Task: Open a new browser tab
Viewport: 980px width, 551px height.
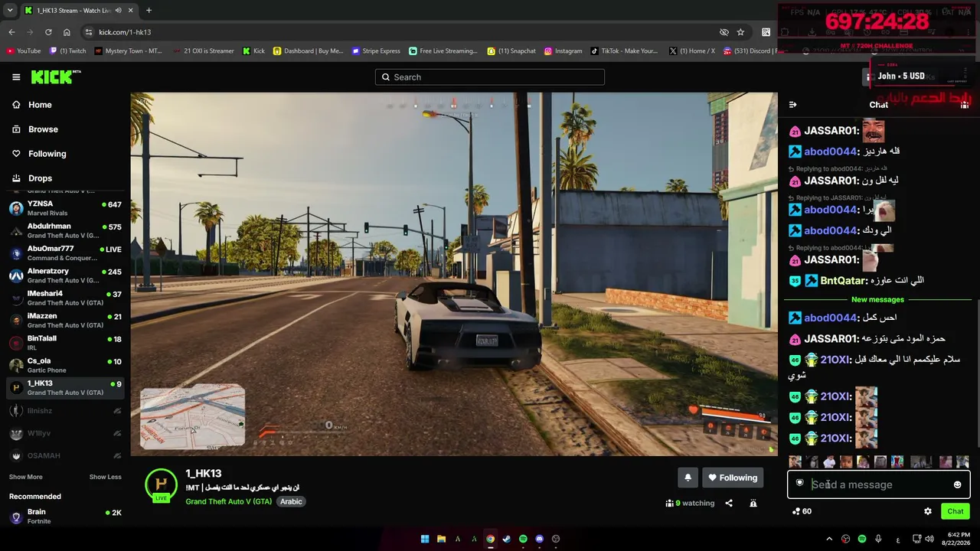Action: point(149,11)
